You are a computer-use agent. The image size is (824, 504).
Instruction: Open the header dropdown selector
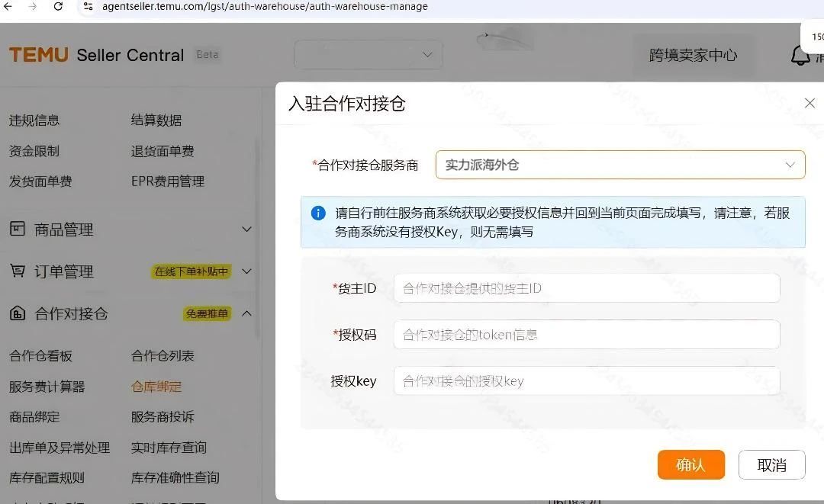(369, 54)
